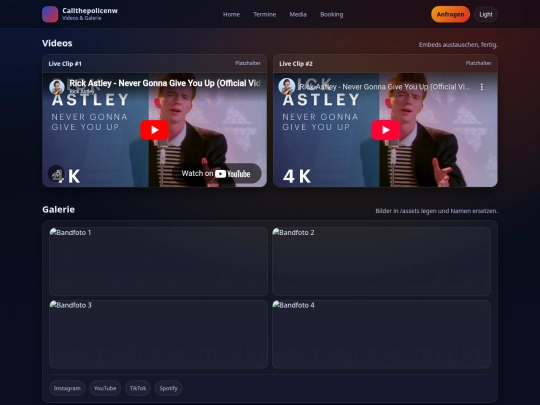Image resolution: width=540 pixels, height=405 pixels.
Task: Open the Media navigation item
Action: tap(298, 14)
